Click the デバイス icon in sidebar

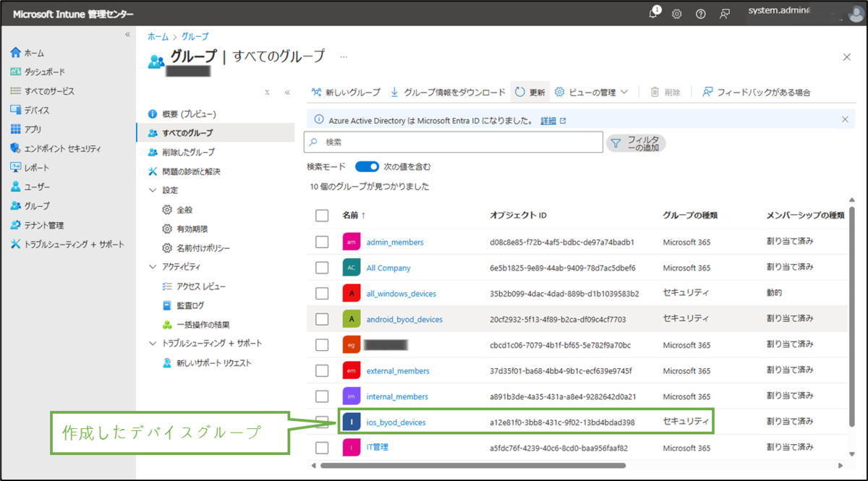pyautogui.click(x=16, y=110)
